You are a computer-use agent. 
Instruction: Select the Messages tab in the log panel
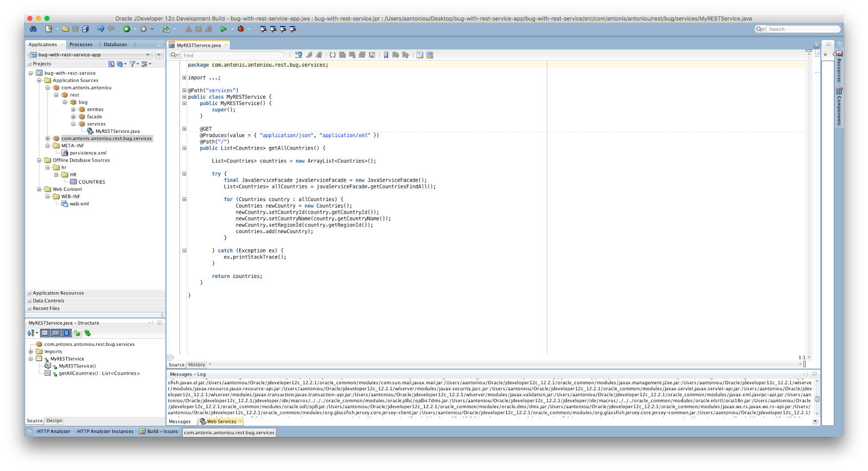click(180, 422)
